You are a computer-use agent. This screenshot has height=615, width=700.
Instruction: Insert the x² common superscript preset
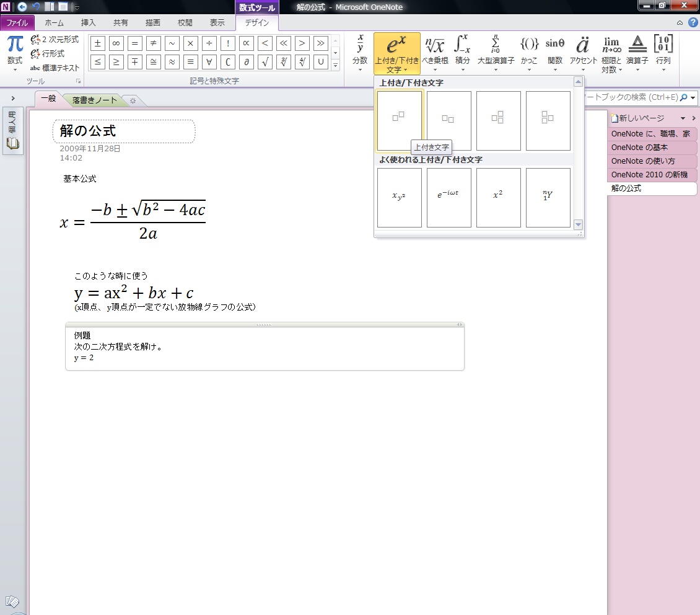click(498, 197)
